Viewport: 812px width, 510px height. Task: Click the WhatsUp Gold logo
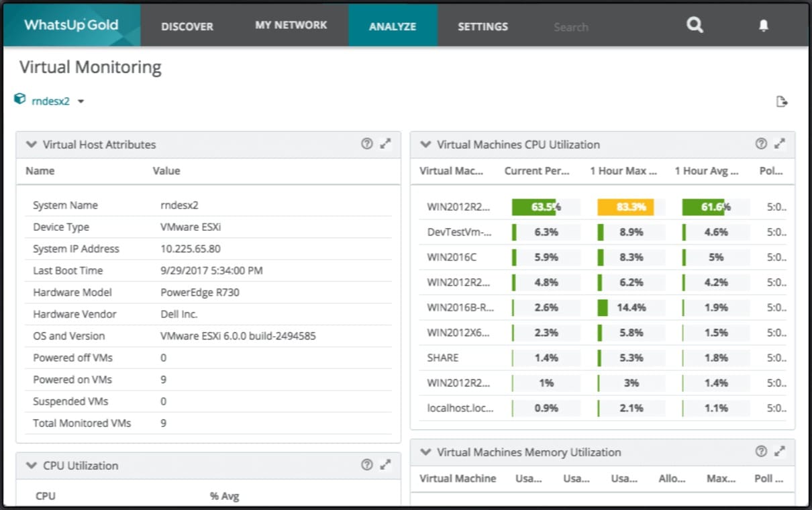[x=72, y=25]
